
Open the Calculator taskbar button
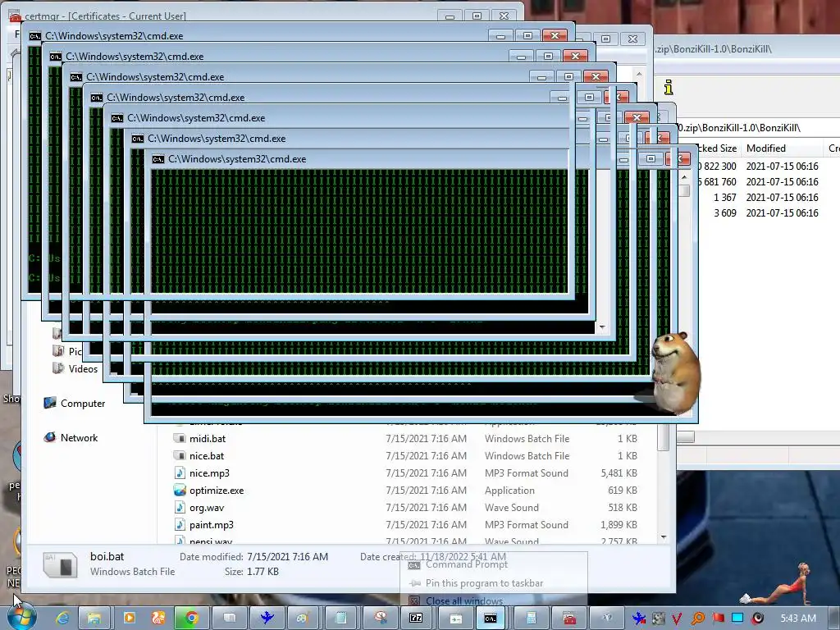click(x=531, y=618)
